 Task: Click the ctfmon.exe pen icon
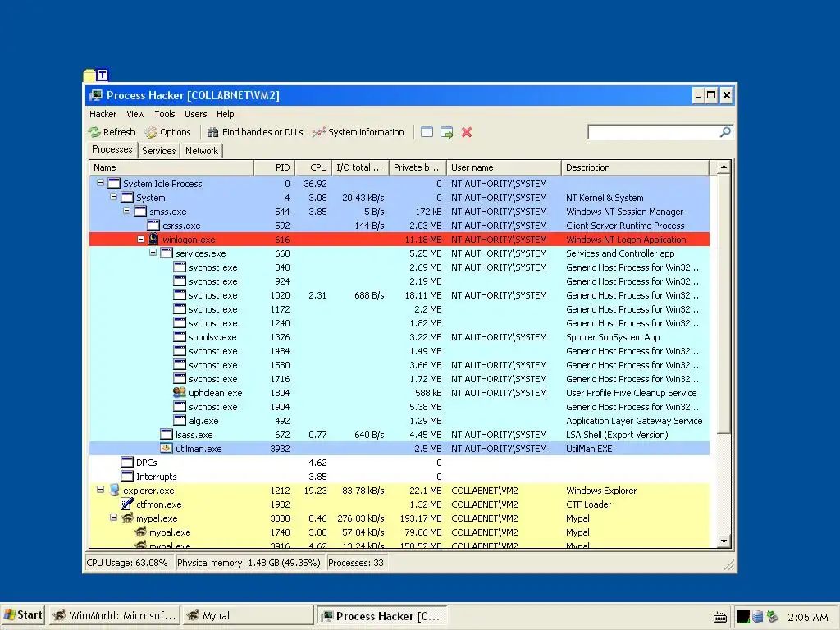click(x=127, y=504)
